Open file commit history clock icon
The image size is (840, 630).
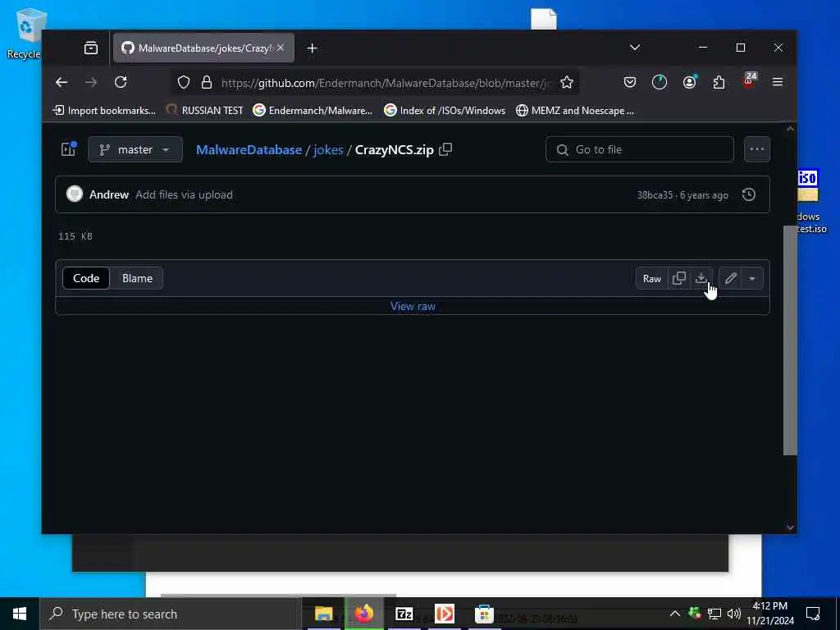(748, 194)
